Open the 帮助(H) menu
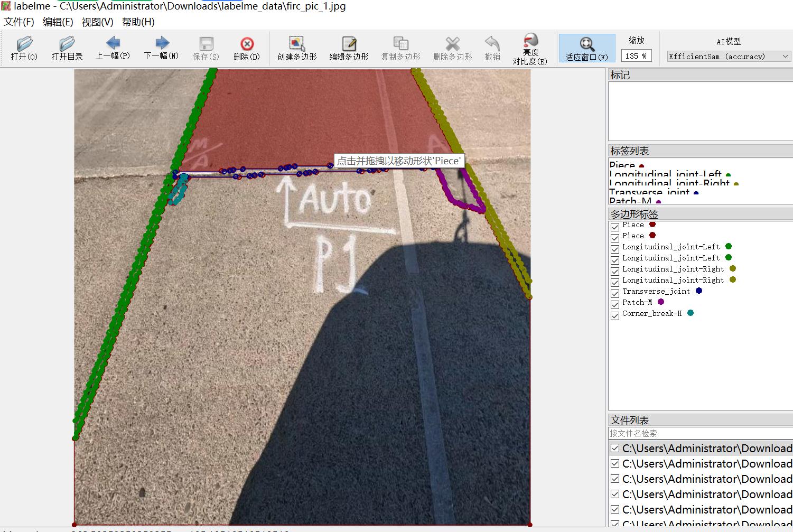The image size is (793, 532). tap(138, 22)
